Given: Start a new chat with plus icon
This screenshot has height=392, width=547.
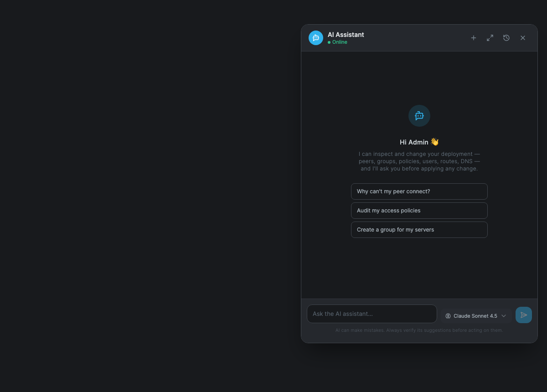Looking at the screenshot, I should pyautogui.click(x=474, y=38).
